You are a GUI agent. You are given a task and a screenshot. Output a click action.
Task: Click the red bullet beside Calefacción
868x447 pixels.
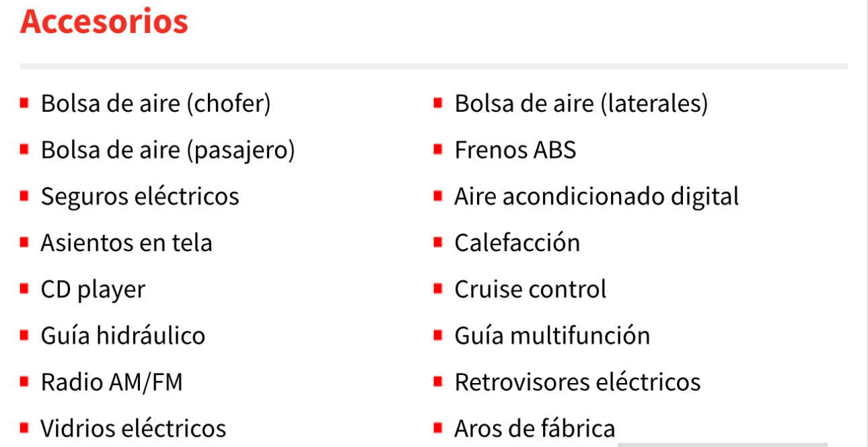[x=438, y=242]
